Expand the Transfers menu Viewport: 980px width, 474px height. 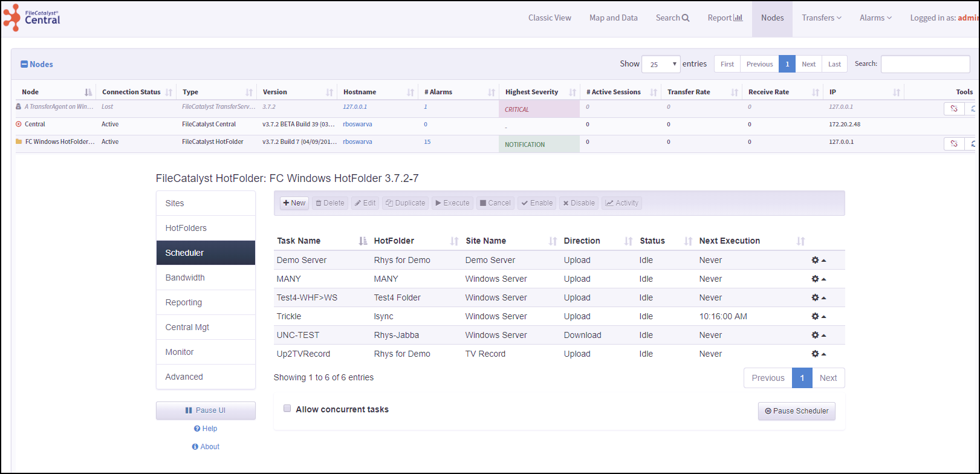tap(822, 18)
